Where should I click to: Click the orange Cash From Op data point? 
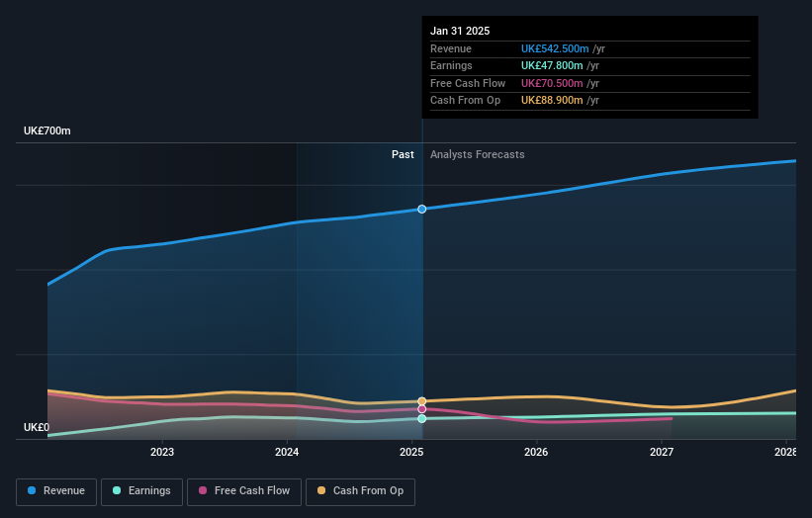422,401
